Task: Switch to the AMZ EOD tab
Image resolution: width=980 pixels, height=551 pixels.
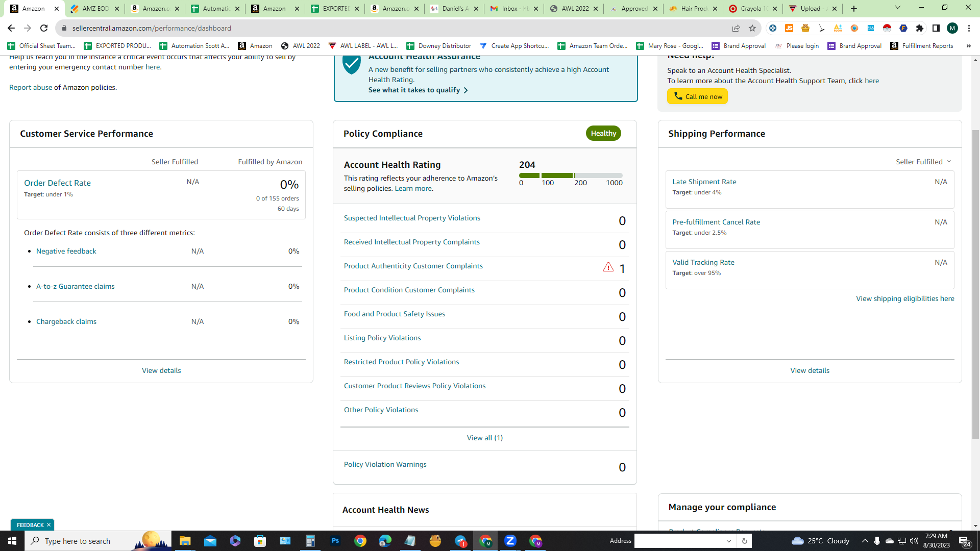Action: (x=95, y=9)
